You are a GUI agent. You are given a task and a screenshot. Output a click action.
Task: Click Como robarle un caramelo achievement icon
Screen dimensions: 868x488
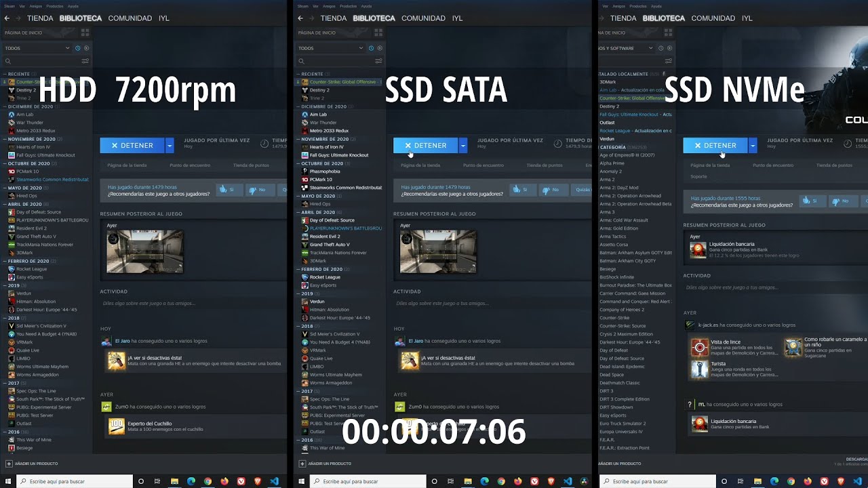793,348
